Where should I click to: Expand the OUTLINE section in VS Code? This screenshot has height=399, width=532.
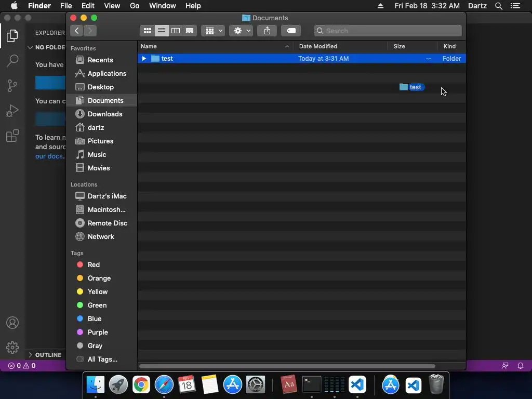[45, 355]
